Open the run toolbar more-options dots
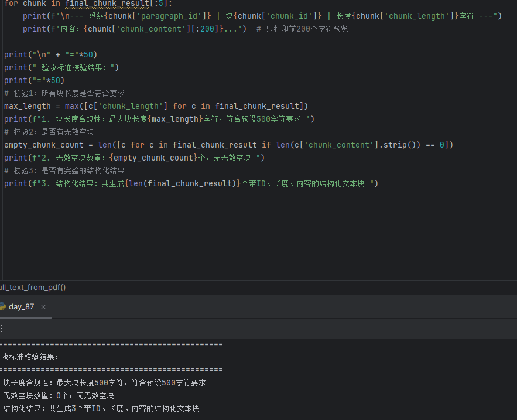 click(x=2, y=329)
